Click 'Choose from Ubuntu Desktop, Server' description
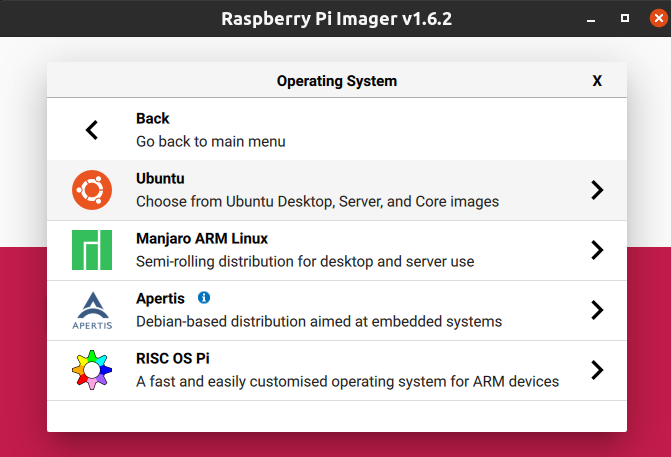The image size is (671, 457). (x=318, y=202)
